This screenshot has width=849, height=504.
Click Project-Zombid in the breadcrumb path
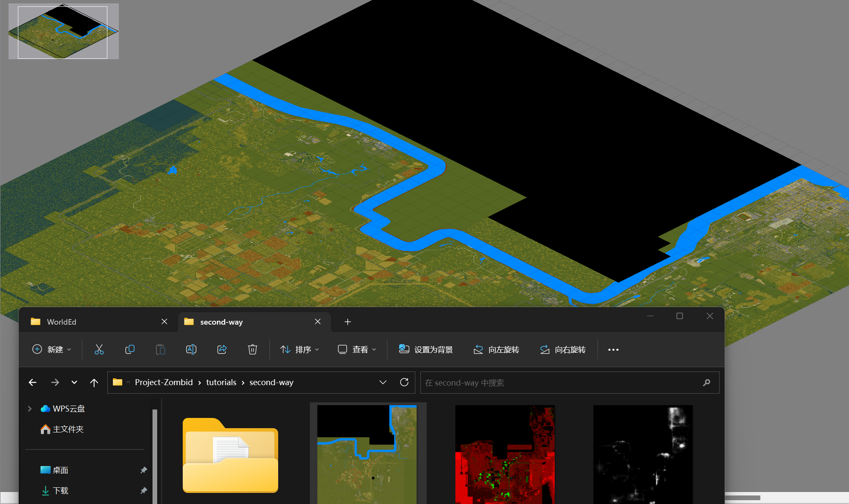click(164, 382)
